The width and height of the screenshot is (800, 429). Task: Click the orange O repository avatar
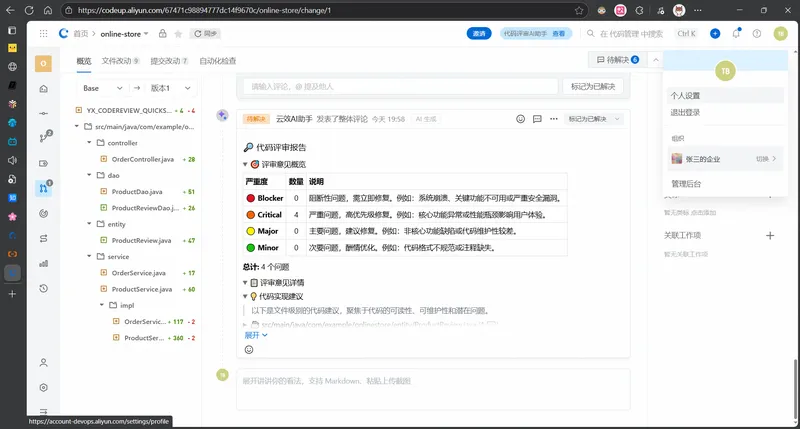click(x=43, y=63)
